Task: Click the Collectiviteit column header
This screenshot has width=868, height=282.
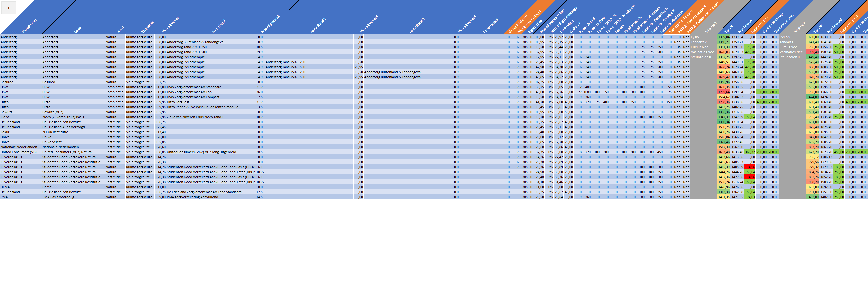Action: tap(490, 26)
